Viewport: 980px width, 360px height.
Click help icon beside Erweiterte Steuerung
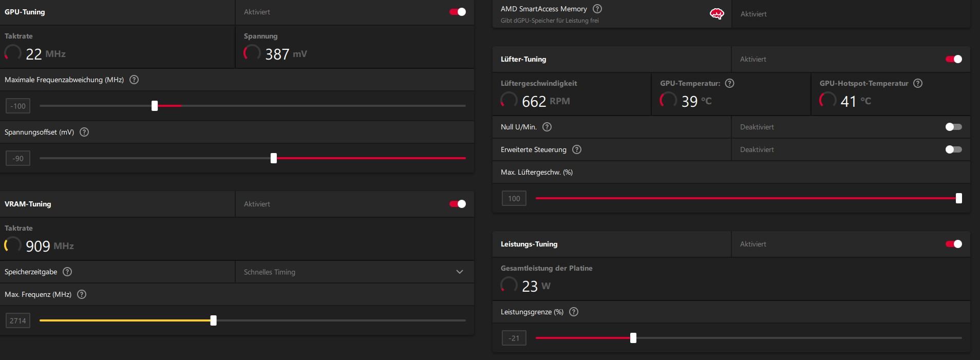click(x=577, y=149)
